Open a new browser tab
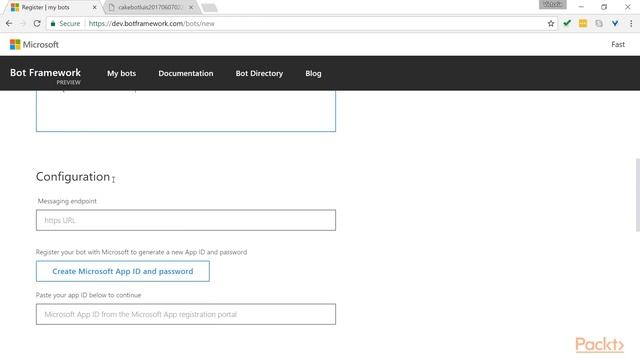 click(x=209, y=8)
